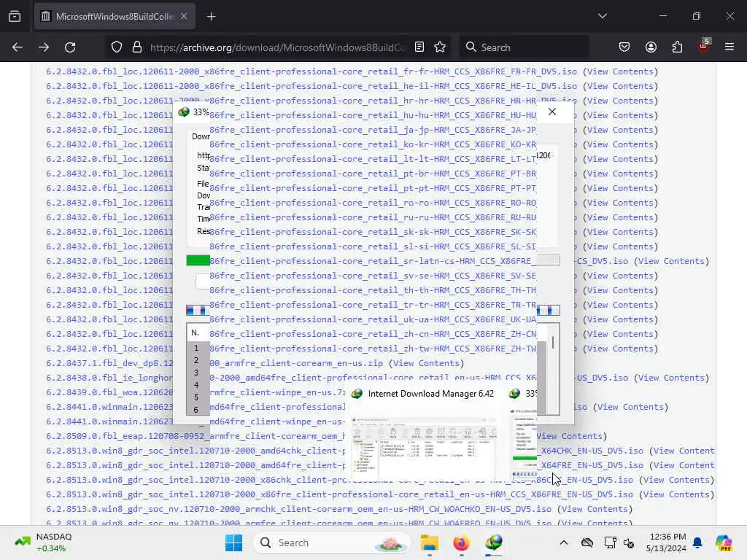Viewport: 747px width, 560px height.
Task: Open the 6.2.8513.0 x86fre EN-US_DV5.iso link
Action: click(x=339, y=494)
